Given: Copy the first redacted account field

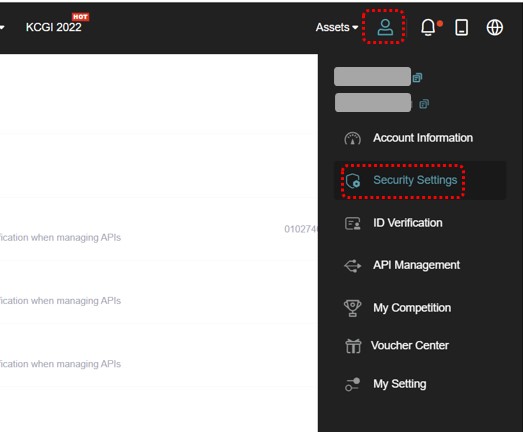Looking at the screenshot, I should point(417,78).
